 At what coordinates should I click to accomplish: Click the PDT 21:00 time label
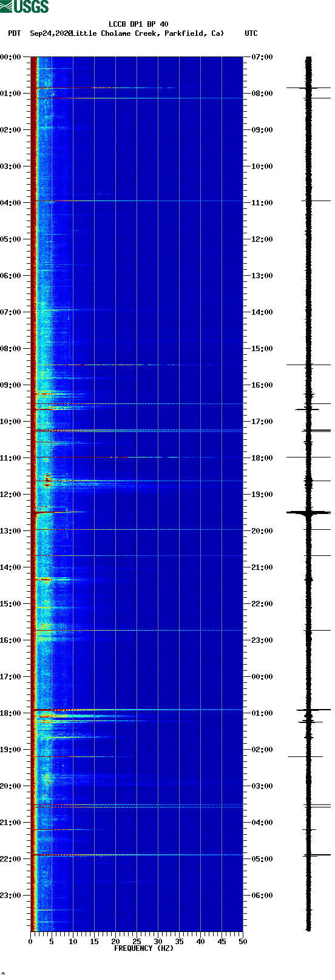(x=11, y=823)
